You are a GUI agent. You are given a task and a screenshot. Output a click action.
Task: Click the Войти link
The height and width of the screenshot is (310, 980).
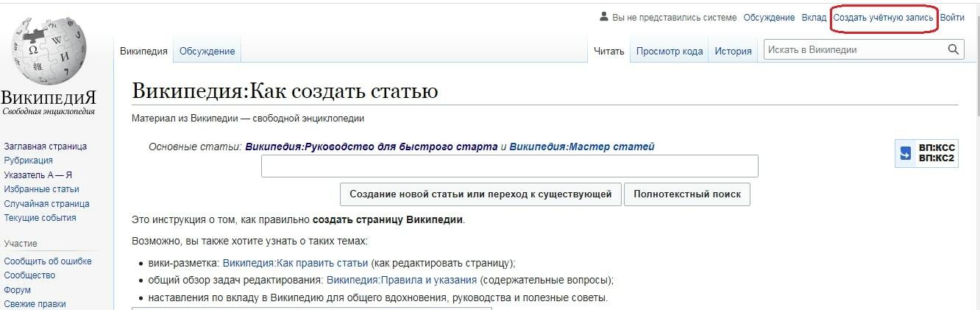pyautogui.click(x=952, y=18)
